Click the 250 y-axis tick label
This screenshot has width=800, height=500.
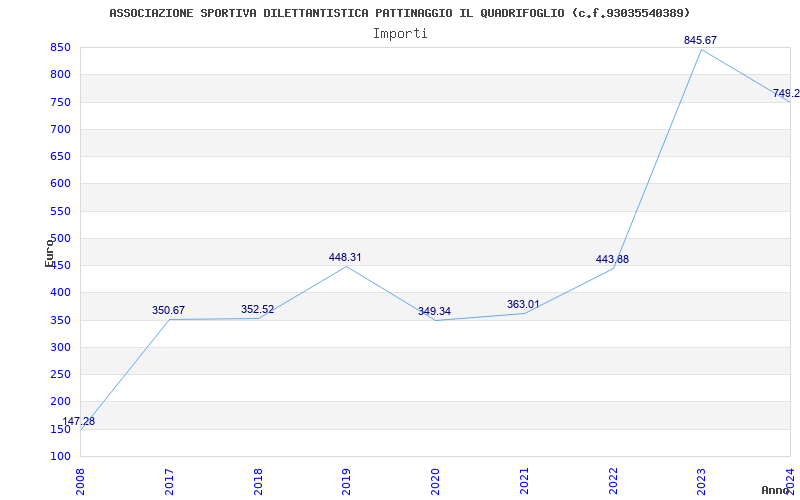(x=60, y=375)
